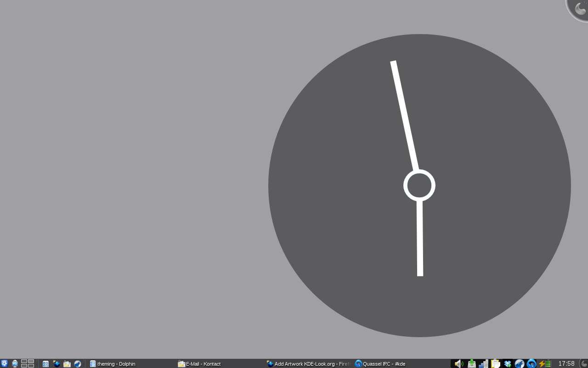
Task: Switch to E-Mail - Kontact window
Action: click(x=220, y=364)
